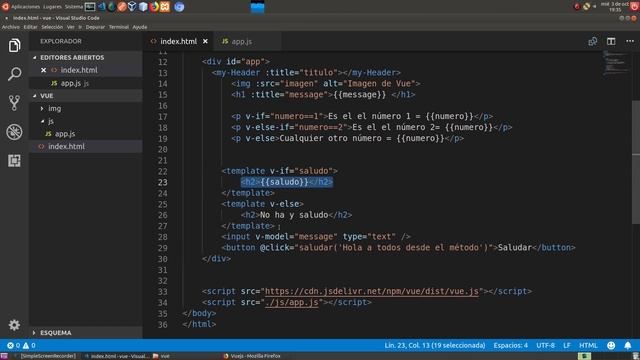640x360 pixels.
Task: Open Aplicaciones menu in top panel
Action: 25,7
